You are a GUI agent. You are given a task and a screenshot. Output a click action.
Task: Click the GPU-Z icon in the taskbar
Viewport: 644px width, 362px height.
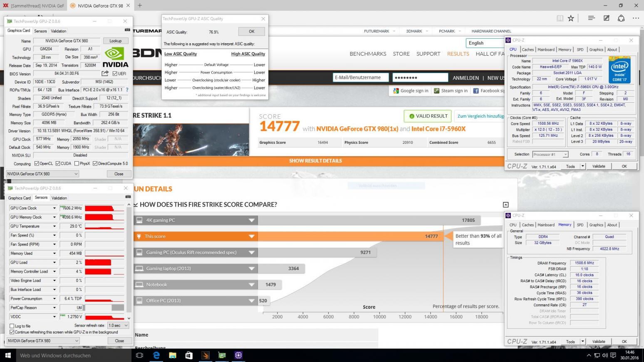point(222,355)
